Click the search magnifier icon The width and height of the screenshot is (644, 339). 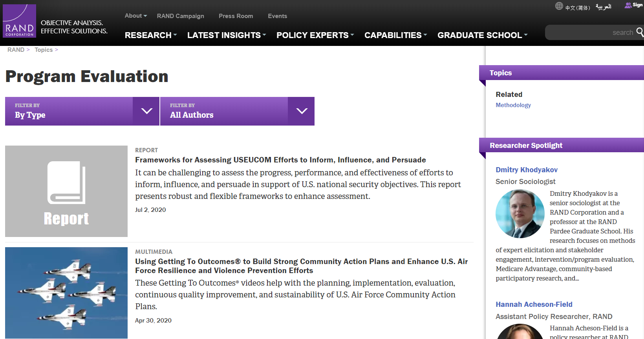(640, 32)
